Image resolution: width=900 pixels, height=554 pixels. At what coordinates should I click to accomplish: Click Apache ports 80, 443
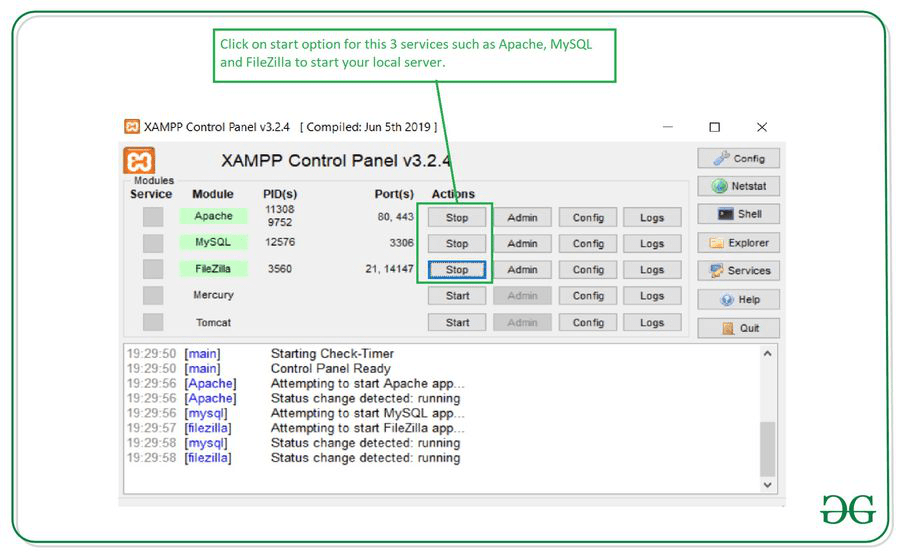click(395, 217)
